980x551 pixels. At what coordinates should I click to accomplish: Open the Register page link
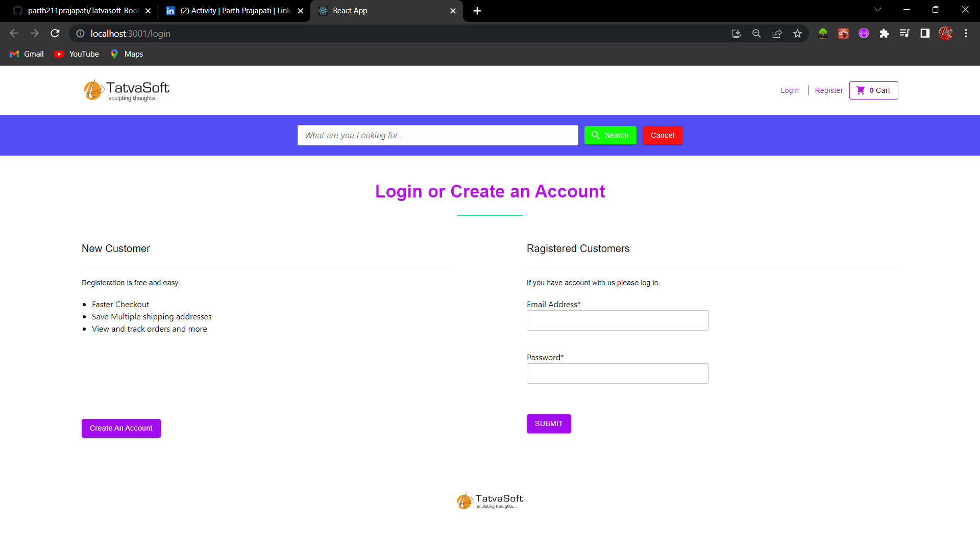click(828, 90)
